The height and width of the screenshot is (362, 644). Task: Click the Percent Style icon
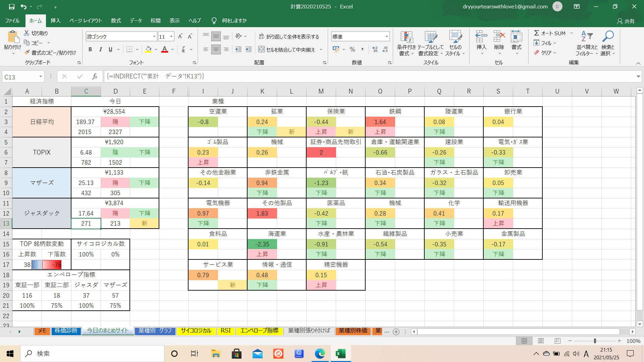pos(352,49)
